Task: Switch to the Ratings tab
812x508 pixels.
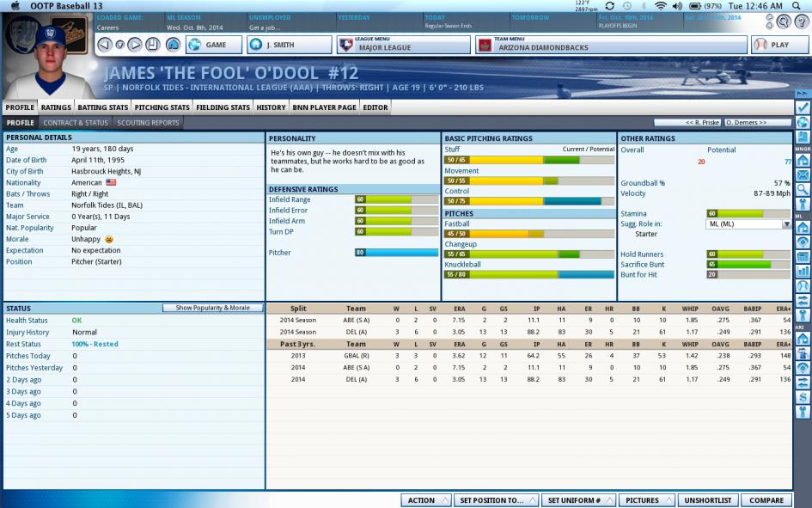Action: click(x=56, y=107)
